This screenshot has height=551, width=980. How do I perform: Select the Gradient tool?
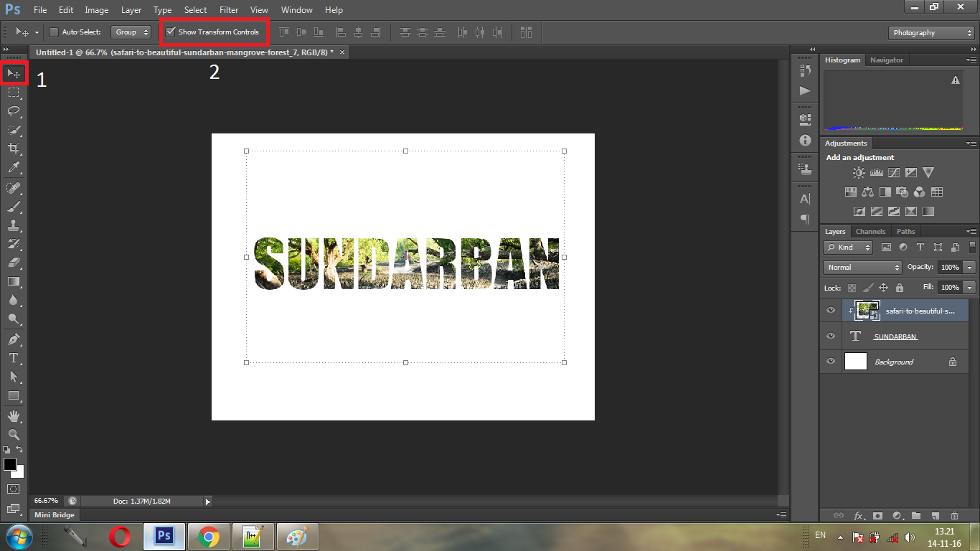click(x=14, y=281)
